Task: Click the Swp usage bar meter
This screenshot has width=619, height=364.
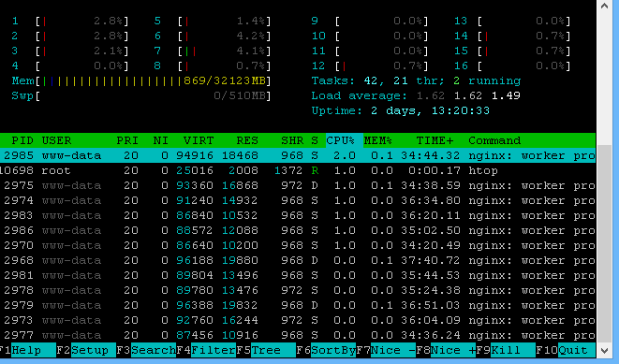Action: (140, 96)
